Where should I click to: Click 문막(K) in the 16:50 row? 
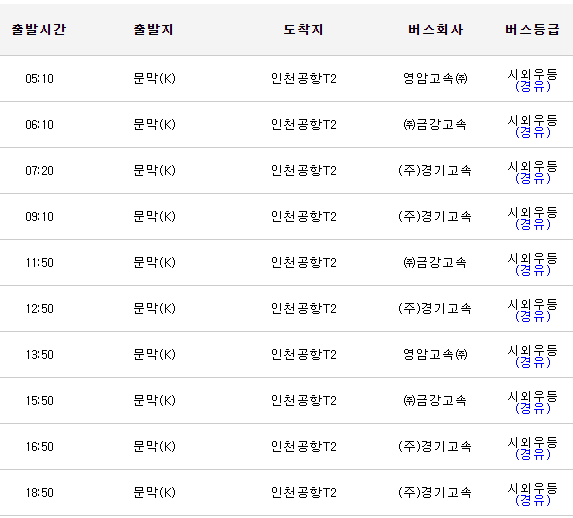click(154, 447)
